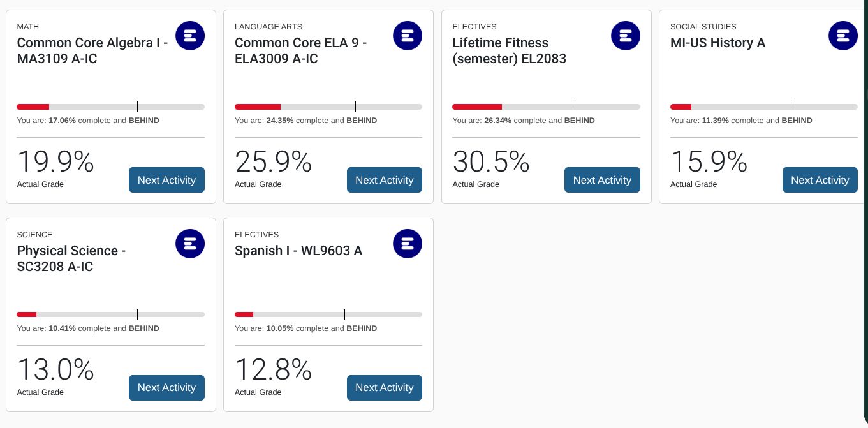Viewport: 868px width, 428px height.
Task: Click the Physical Science course logo icon
Action: tap(190, 244)
